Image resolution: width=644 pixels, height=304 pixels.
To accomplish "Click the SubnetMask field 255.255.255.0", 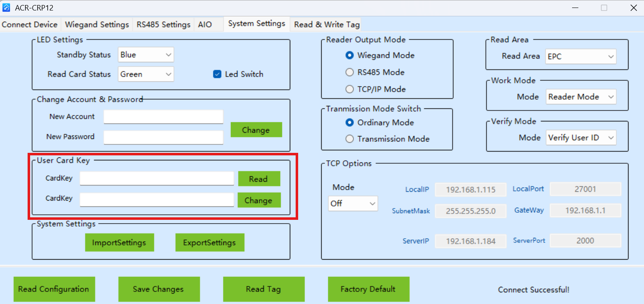I will point(470,211).
